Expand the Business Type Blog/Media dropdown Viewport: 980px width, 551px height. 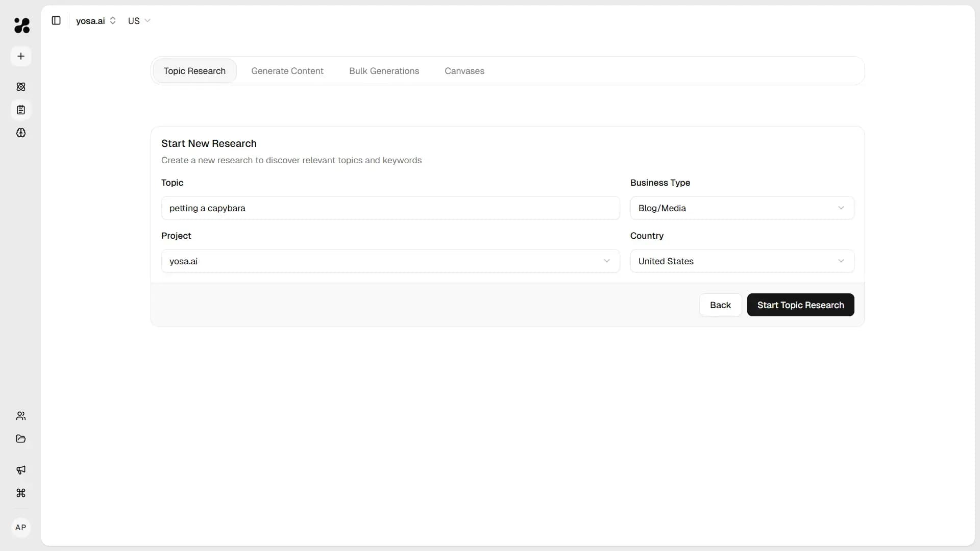point(742,208)
